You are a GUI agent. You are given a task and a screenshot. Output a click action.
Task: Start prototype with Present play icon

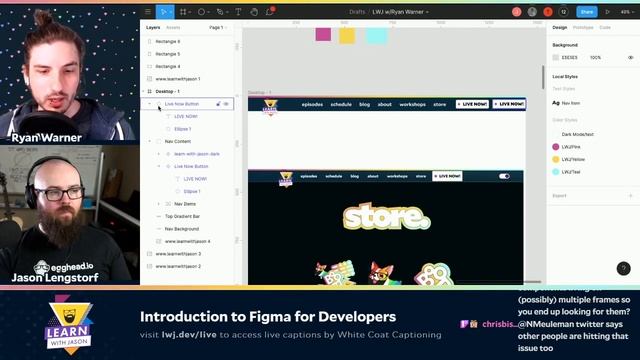[x=607, y=12]
